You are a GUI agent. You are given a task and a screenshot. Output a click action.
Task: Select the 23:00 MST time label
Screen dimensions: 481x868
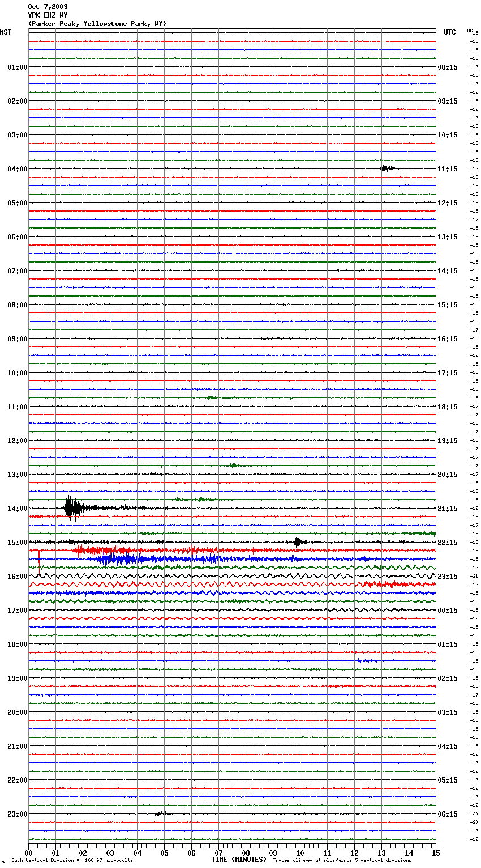pos(17,814)
